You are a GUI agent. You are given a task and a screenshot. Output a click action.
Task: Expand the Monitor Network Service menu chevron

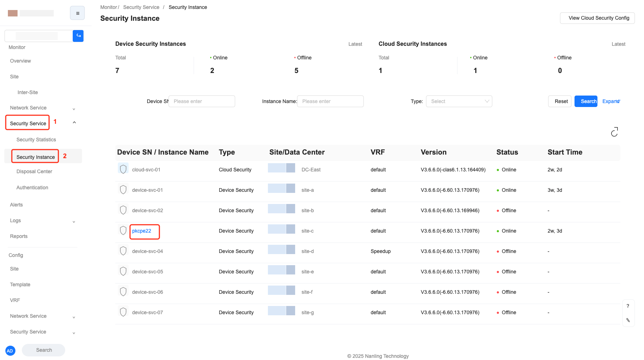pos(74,109)
